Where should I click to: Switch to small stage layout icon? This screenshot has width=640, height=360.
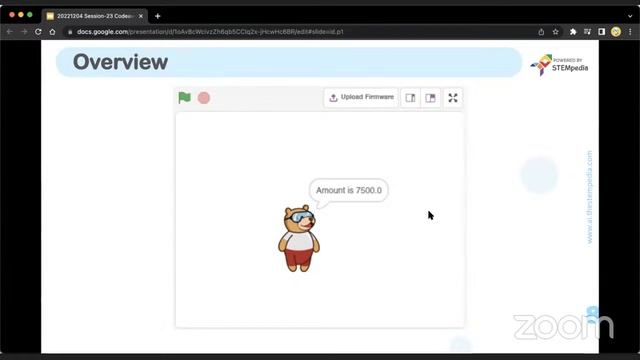(x=410, y=98)
